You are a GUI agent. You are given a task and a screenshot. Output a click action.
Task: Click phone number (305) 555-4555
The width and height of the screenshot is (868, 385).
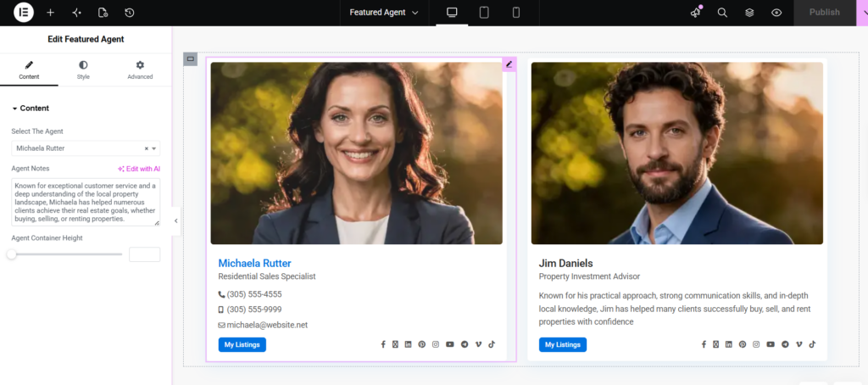(254, 294)
